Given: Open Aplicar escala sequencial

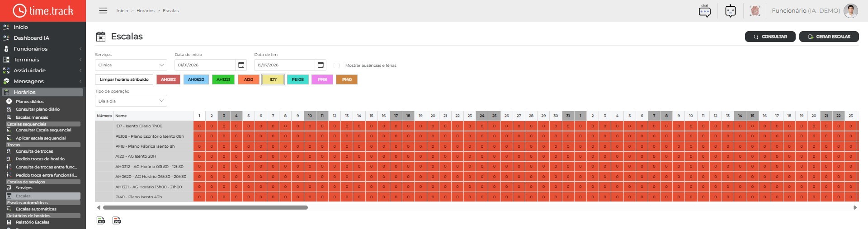Looking at the screenshot, I should [41, 138].
